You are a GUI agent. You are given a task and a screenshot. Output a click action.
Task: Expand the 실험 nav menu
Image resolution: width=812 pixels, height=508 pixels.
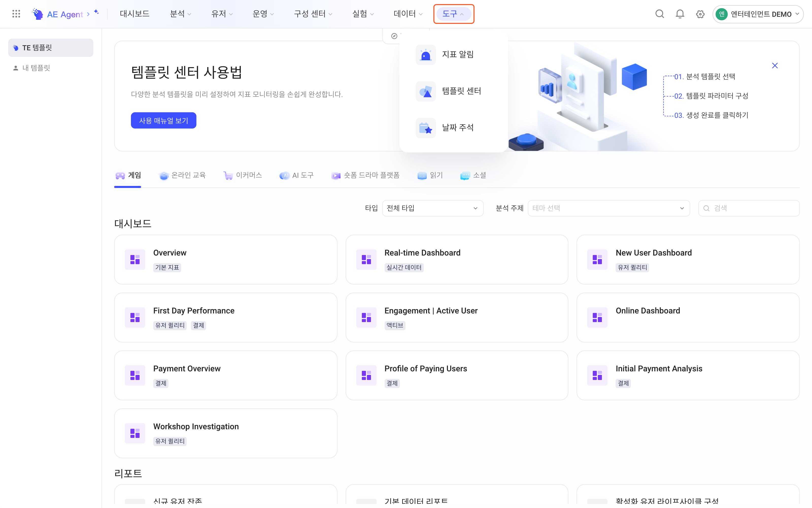(x=363, y=14)
